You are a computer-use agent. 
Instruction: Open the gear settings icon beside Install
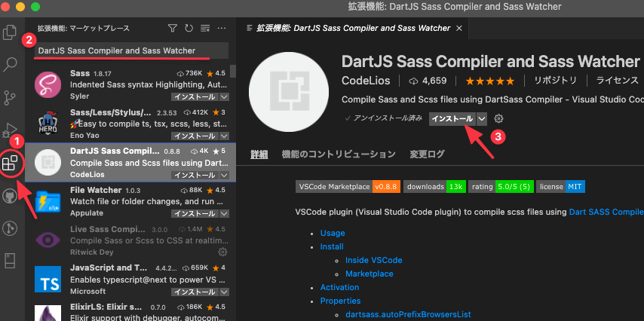pos(498,119)
